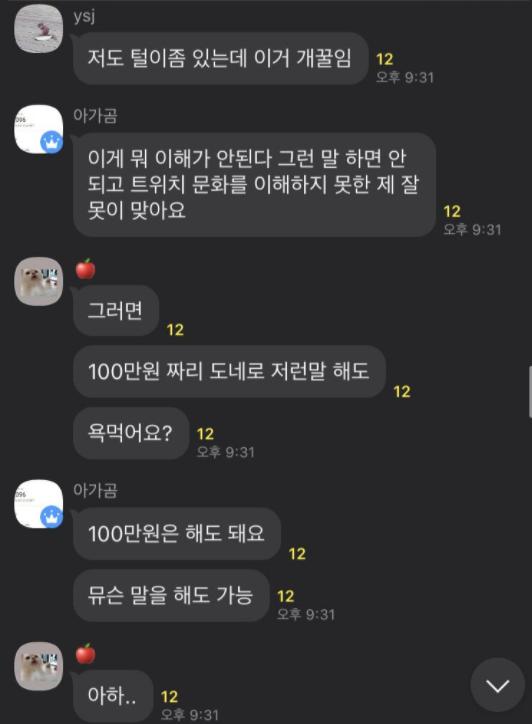Select the message bubble 저도 털이좀 있는데 이거 개꿀임
532x724 pixels.
[220, 58]
